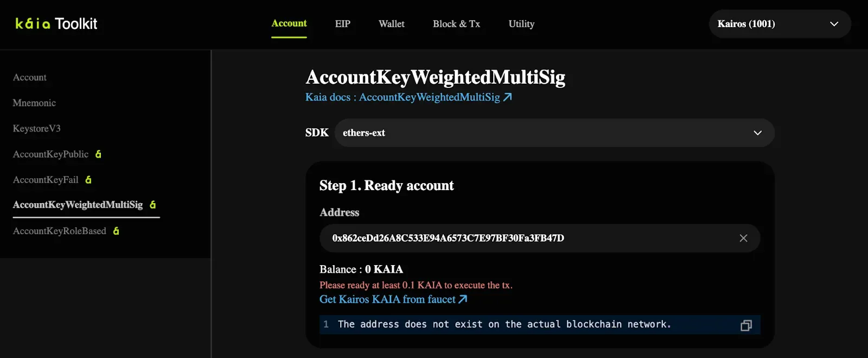Viewport: 868px width, 358px height.
Task: Switch to the EIP tab
Action: pyautogui.click(x=342, y=24)
